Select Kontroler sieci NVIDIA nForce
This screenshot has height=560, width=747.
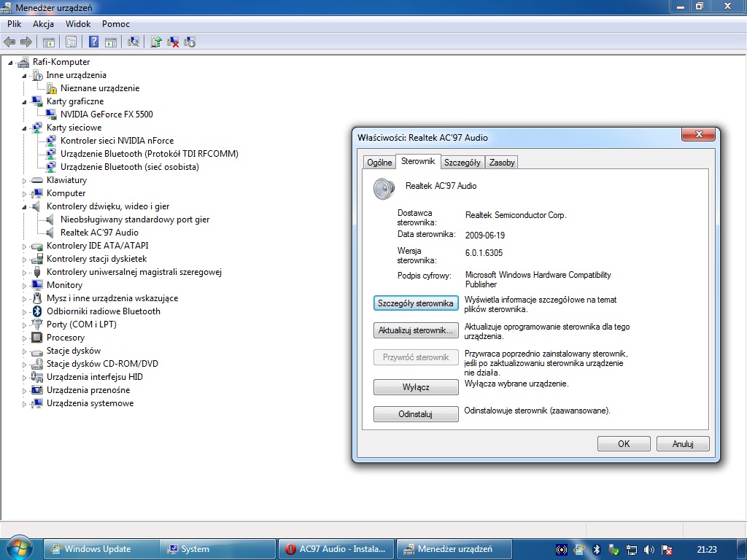(x=117, y=141)
